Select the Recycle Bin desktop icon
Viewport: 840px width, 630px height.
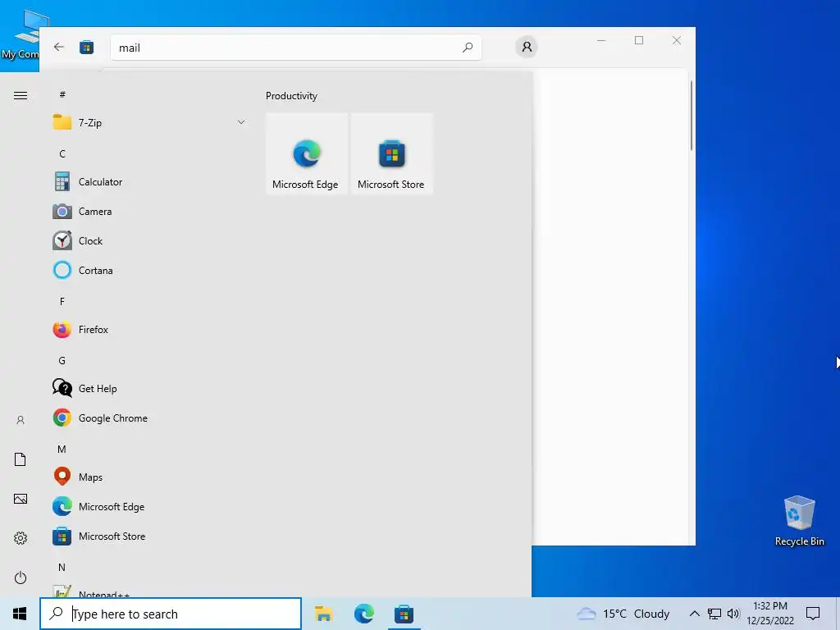click(x=799, y=521)
